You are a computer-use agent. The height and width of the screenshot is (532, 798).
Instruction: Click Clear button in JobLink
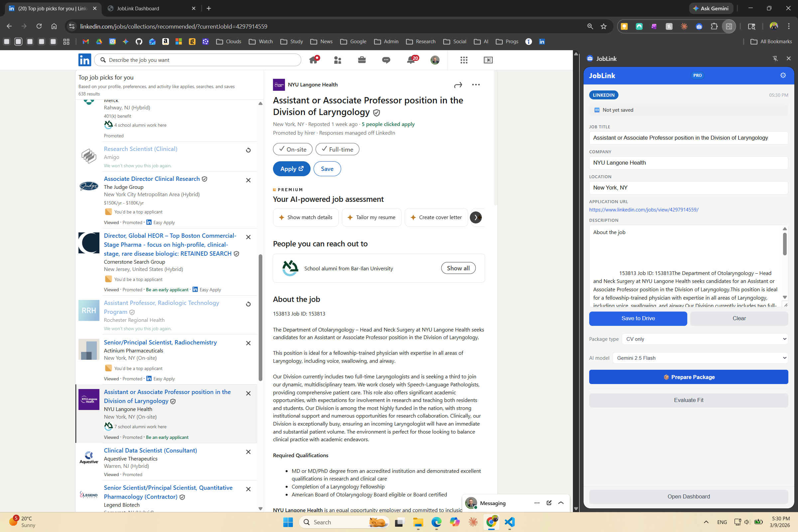[x=739, y=318]
